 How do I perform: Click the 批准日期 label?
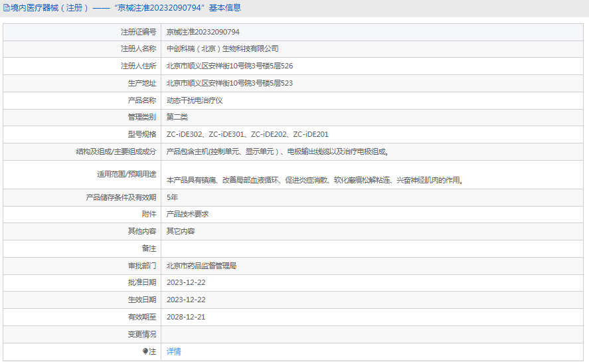(142, 282)
